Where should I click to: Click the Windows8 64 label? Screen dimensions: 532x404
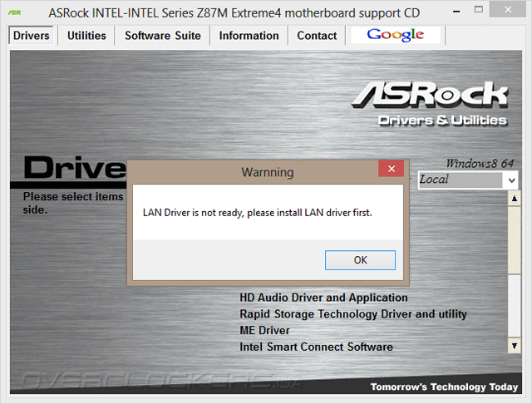480,164
